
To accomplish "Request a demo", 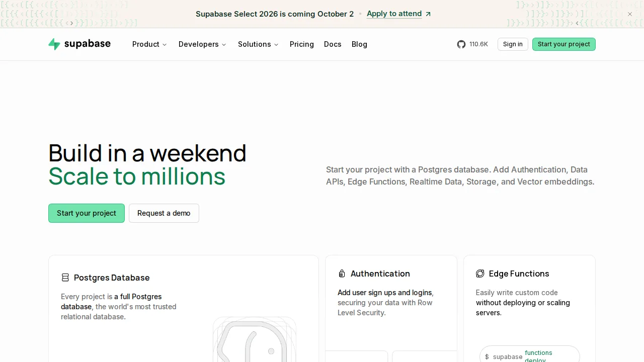I will (164, 213).
